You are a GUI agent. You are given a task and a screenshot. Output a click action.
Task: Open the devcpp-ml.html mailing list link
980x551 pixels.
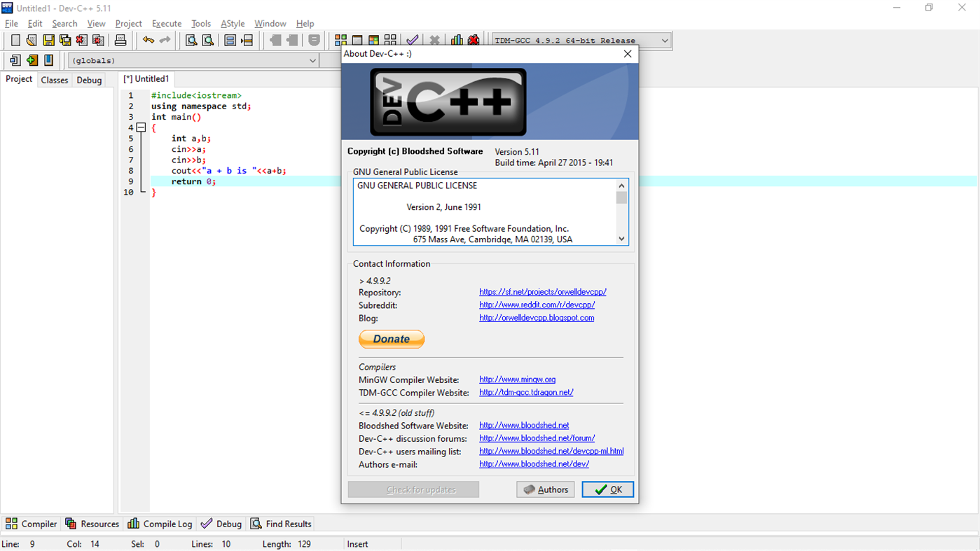point(551,452)
